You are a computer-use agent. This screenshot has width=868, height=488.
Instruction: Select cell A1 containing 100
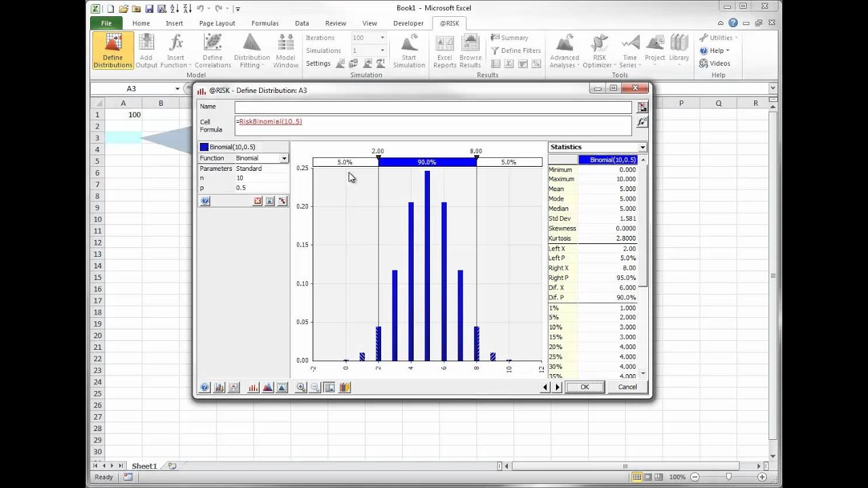(123, 115)
